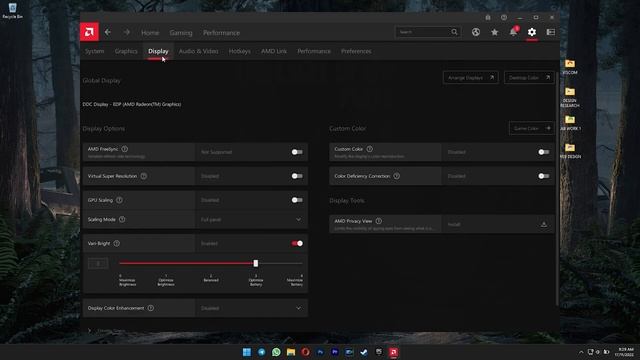
Task: Click the search magnifier icon
Action: 454,32
